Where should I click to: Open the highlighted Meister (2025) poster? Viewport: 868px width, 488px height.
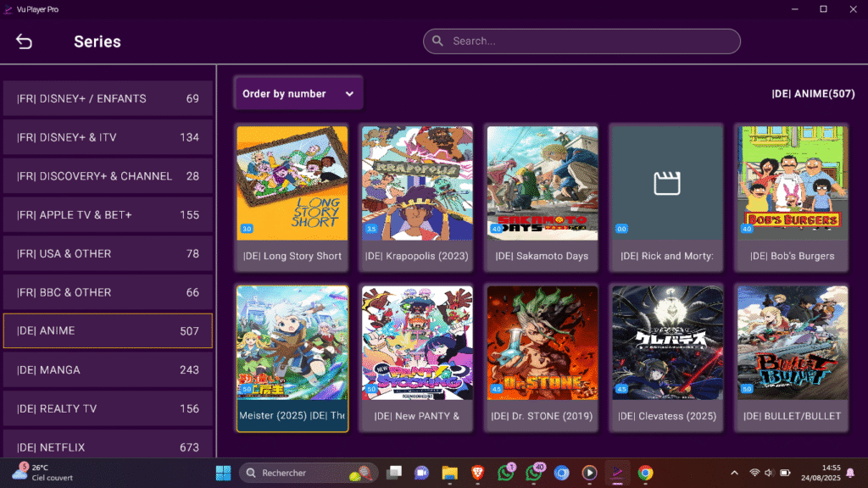point(292,343)
